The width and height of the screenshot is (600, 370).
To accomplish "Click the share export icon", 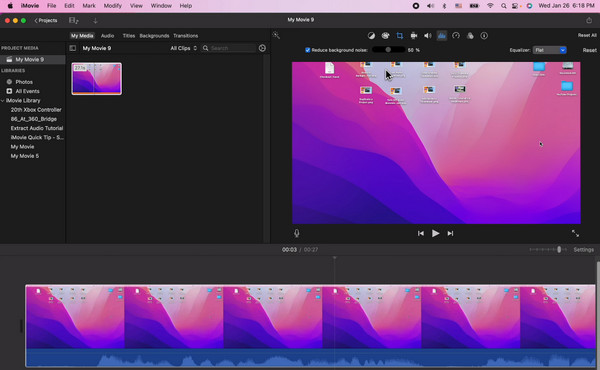I will coord(589,20).
